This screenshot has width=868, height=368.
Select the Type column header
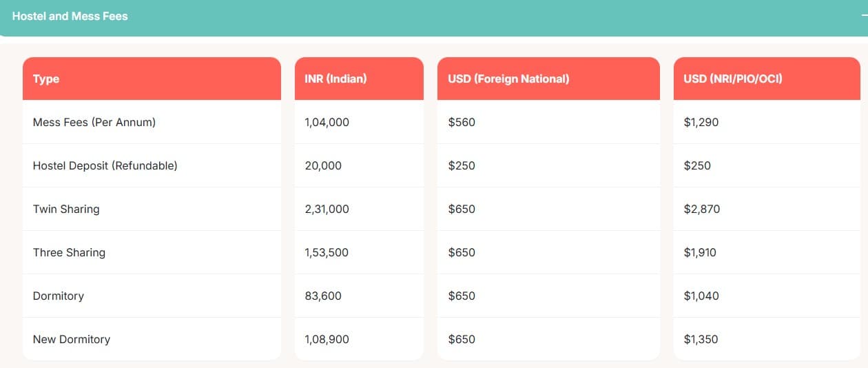coord(46,79)
